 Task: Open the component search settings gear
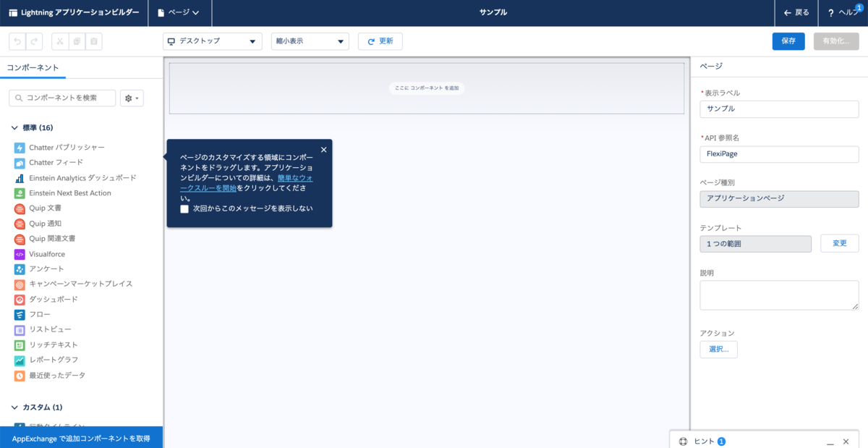pyautogui.click(x=132, y=98)
